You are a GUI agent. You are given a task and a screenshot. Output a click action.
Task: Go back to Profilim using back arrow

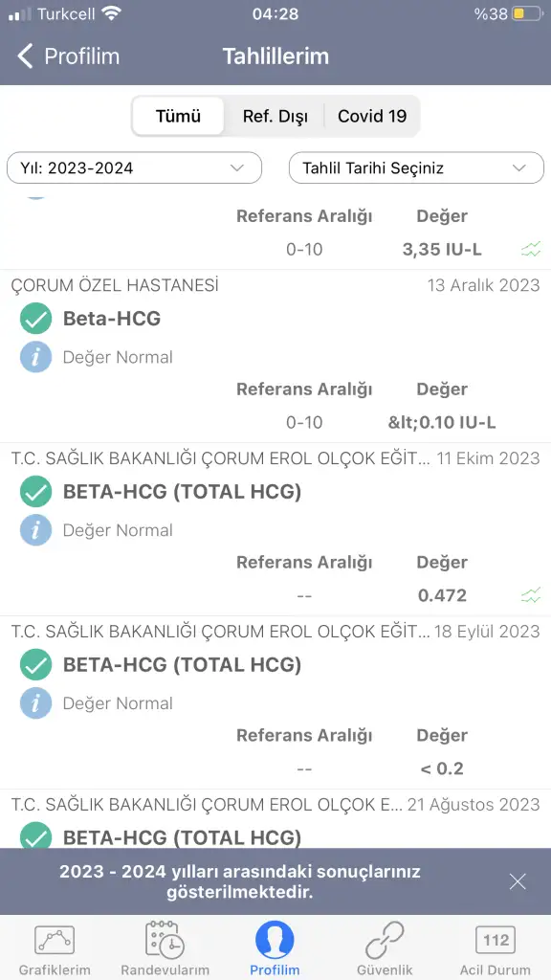25,56
